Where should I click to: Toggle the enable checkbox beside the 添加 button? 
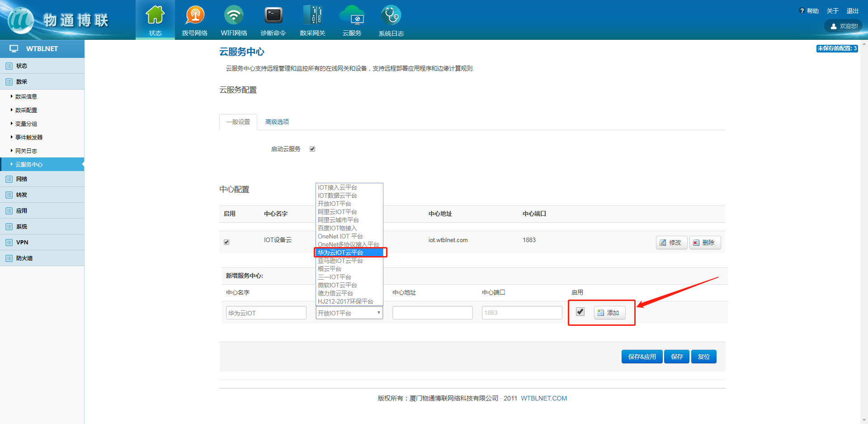[580, 312]
